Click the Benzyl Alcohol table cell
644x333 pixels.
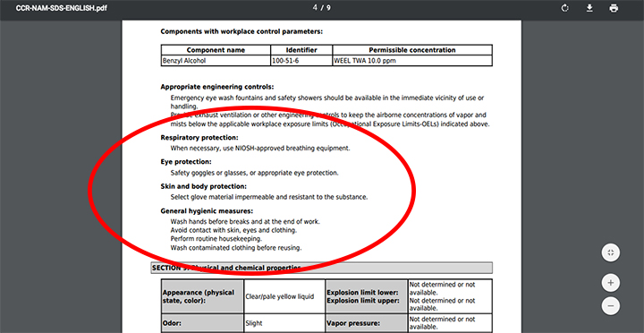point(216,61)
